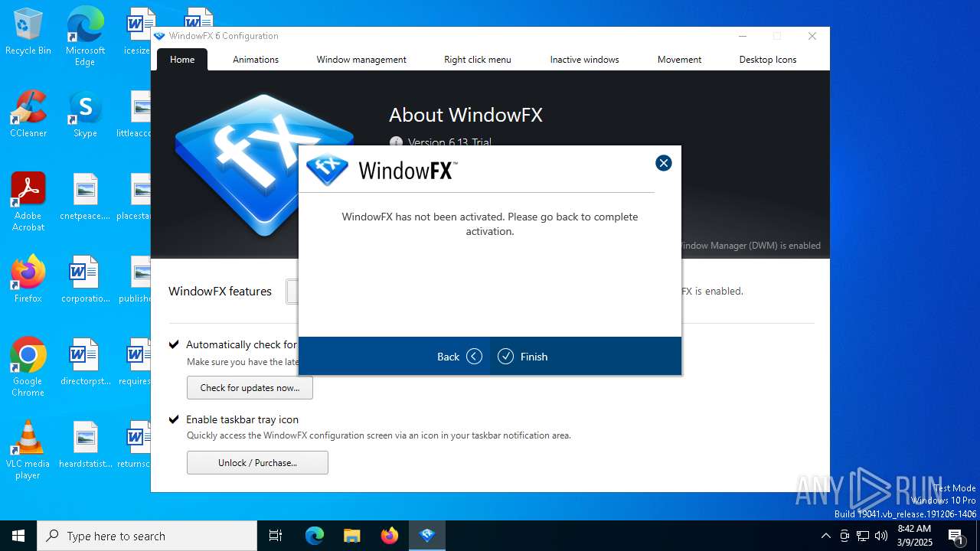
Task: Select the directorpst Word document icon
Action: coord(85,363)
